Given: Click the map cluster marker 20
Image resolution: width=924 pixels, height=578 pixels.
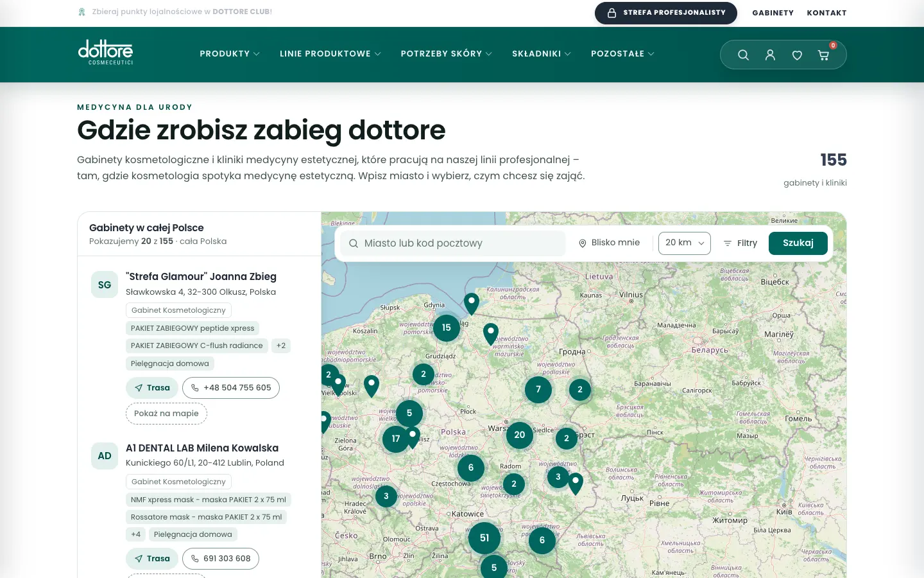Looking at the screenshot, I should (520, 435).
